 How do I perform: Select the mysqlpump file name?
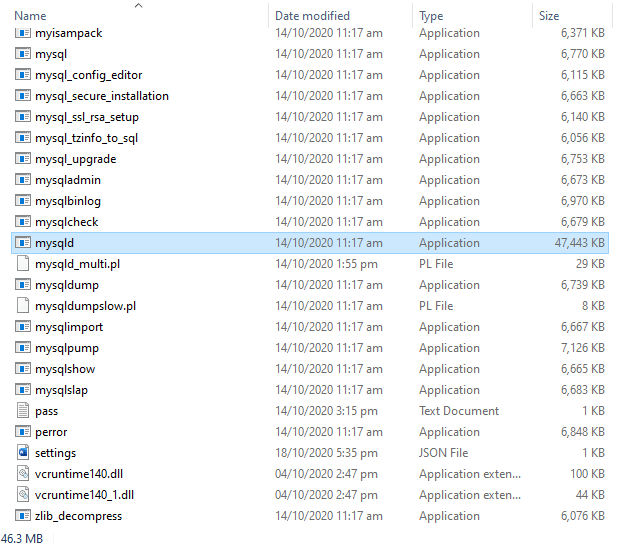[x=67, y=348]
